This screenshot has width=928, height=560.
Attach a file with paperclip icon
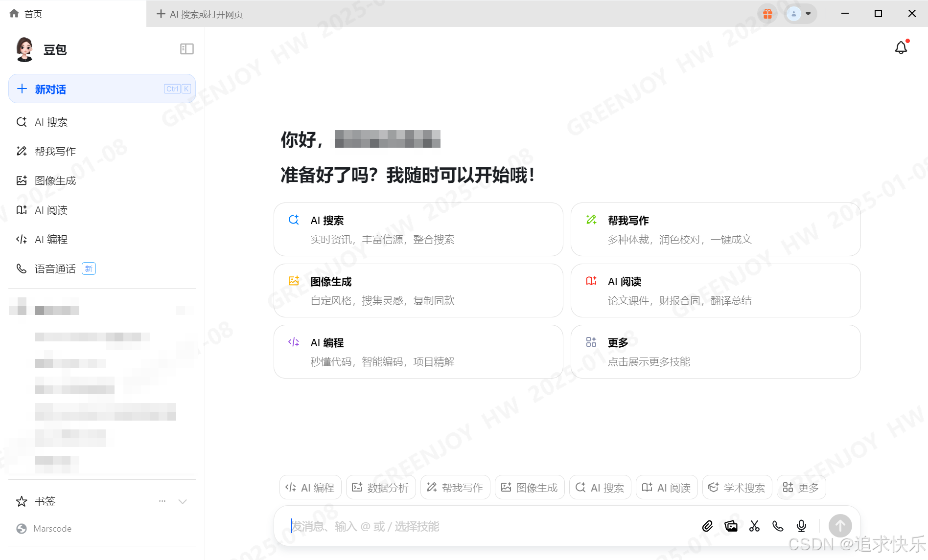point(707,526)
